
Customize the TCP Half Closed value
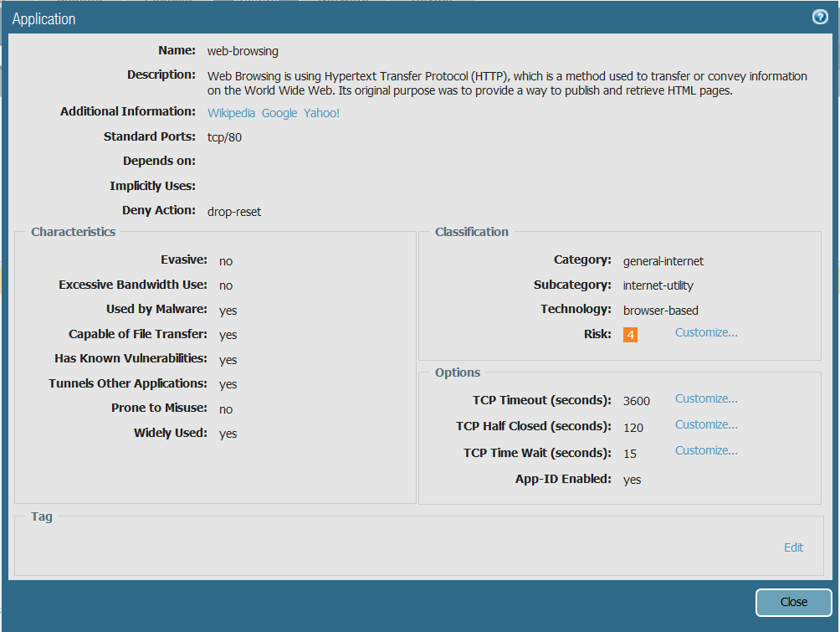706,425
